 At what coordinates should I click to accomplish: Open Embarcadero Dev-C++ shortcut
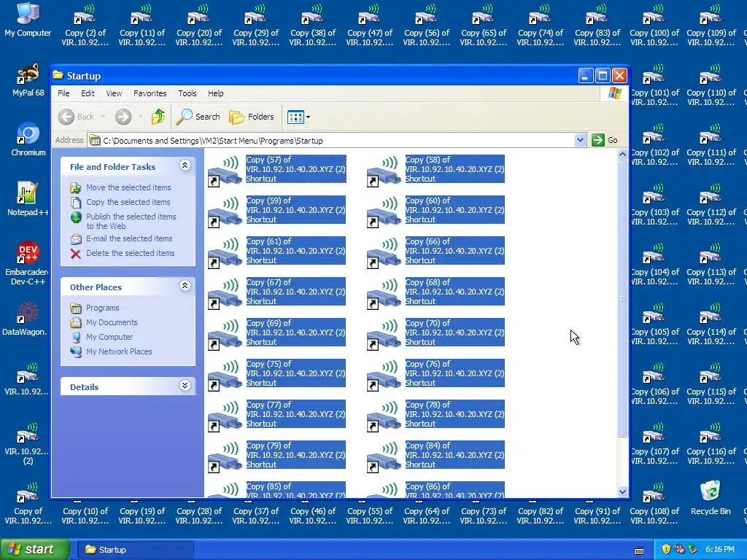(28, 263)
